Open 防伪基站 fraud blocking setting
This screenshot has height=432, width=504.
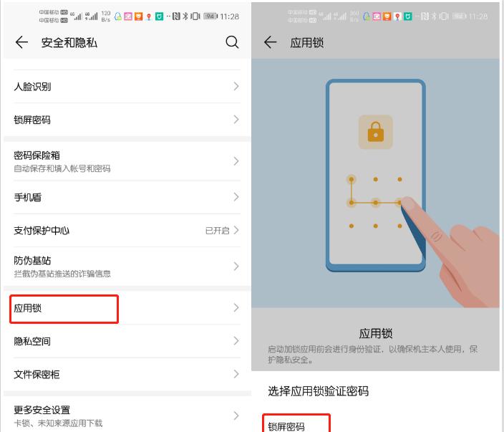127,267
